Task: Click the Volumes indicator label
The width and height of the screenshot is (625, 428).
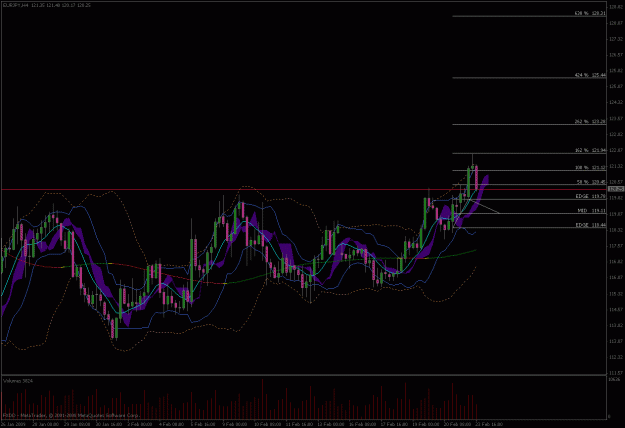Action: pos(18,381)
